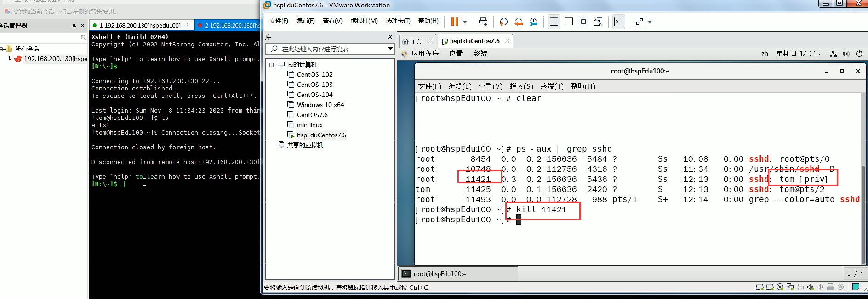The height and width of the screenshot is (299, 868).
Task: Click the stretch guest display icon
Action: coord(640,22)
